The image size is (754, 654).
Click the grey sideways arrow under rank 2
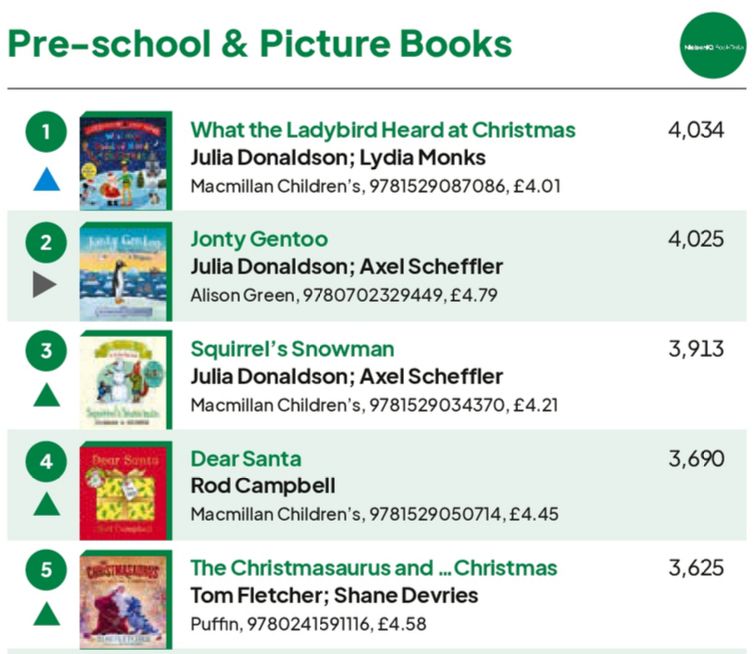[x=45, y=285]
